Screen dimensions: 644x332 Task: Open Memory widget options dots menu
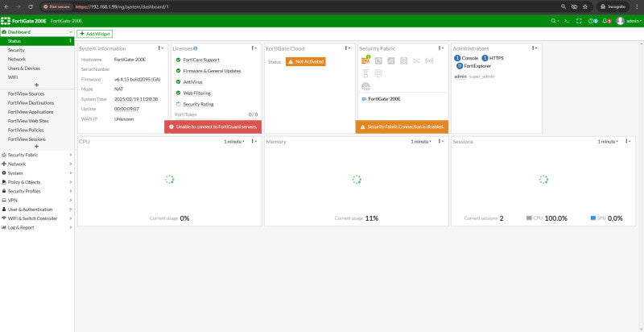point(440,141)
